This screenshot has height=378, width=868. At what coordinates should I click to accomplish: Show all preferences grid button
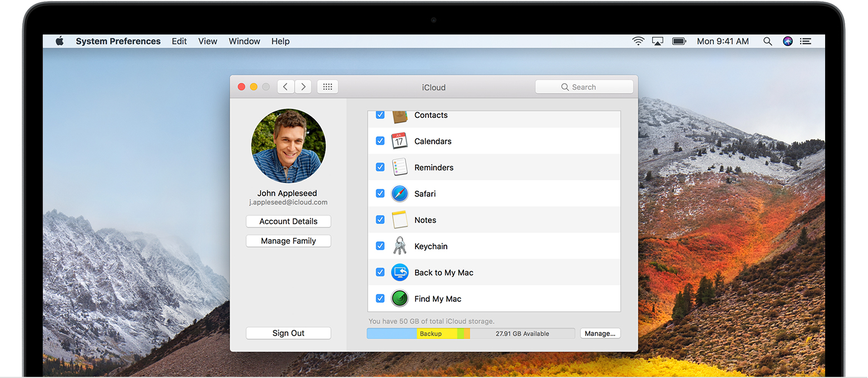328,87
